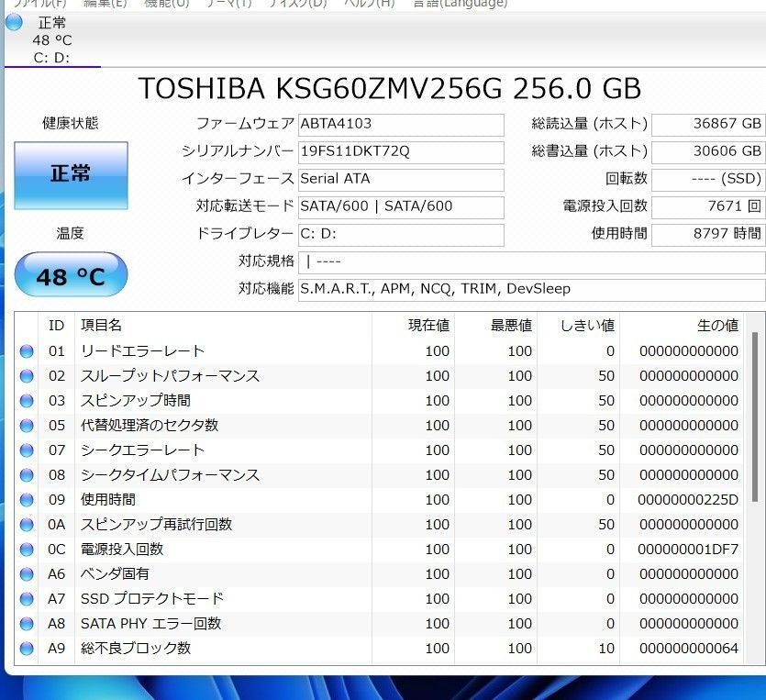Click the 最悪値 column header
The width and height of the screenshot is (766, 700).
[x=496, y=326]
